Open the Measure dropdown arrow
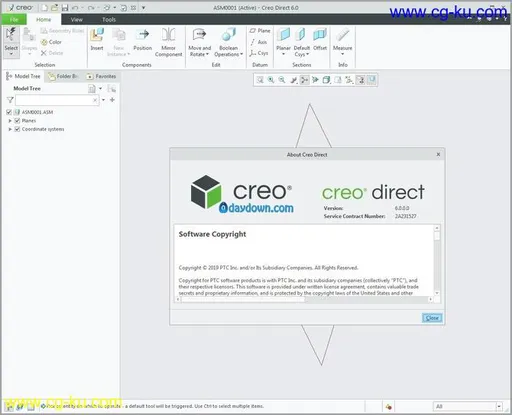Viewport: 512px width, 415px height. click(343, 54)
